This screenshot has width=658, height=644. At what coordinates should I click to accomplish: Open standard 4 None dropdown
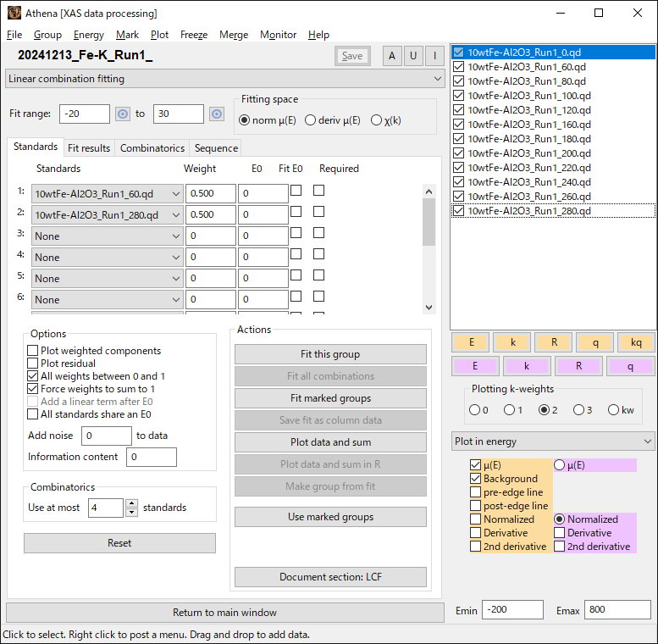pyautogui.click(x=108, y=257)
